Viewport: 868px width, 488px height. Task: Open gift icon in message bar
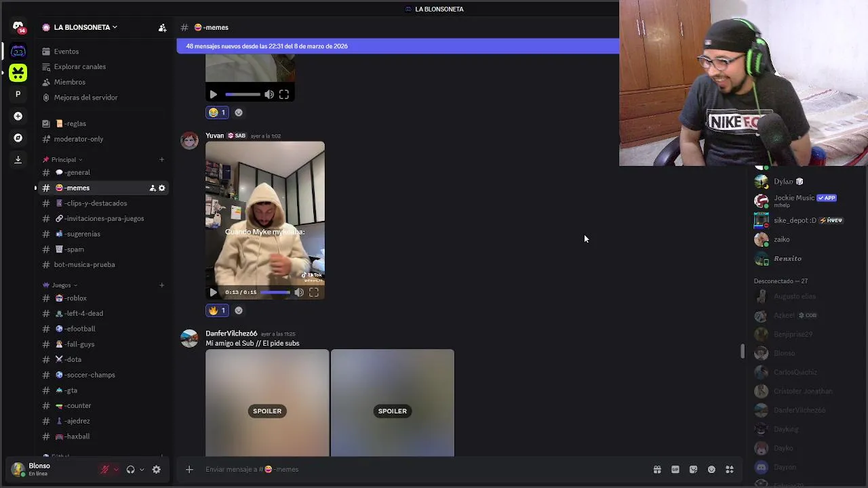(657, 469)
